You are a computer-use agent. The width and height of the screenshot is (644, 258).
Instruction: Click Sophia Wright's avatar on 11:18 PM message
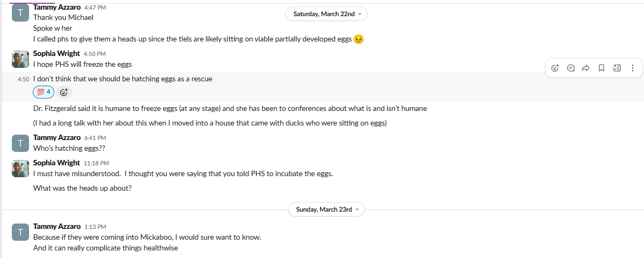20,169
